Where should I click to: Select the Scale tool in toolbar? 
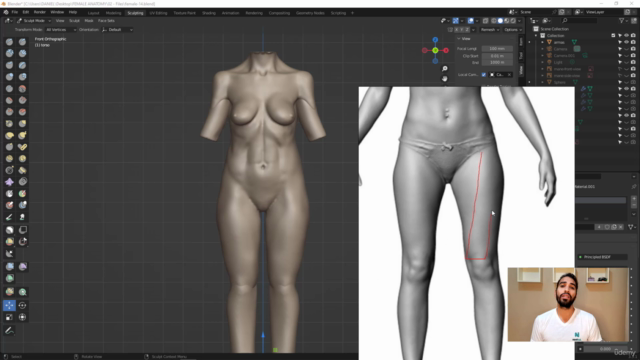(9, 317)
